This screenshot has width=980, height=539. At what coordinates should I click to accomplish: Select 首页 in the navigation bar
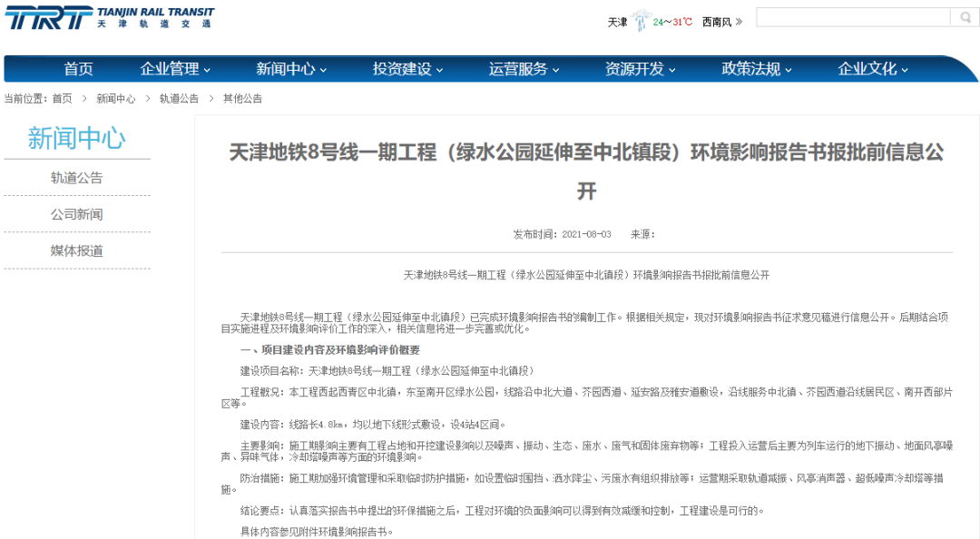77,68
